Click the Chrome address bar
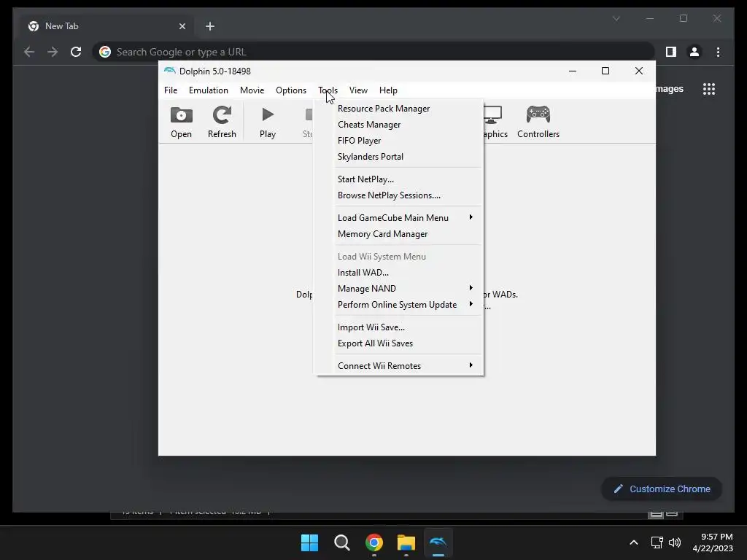 click(373, 52)
